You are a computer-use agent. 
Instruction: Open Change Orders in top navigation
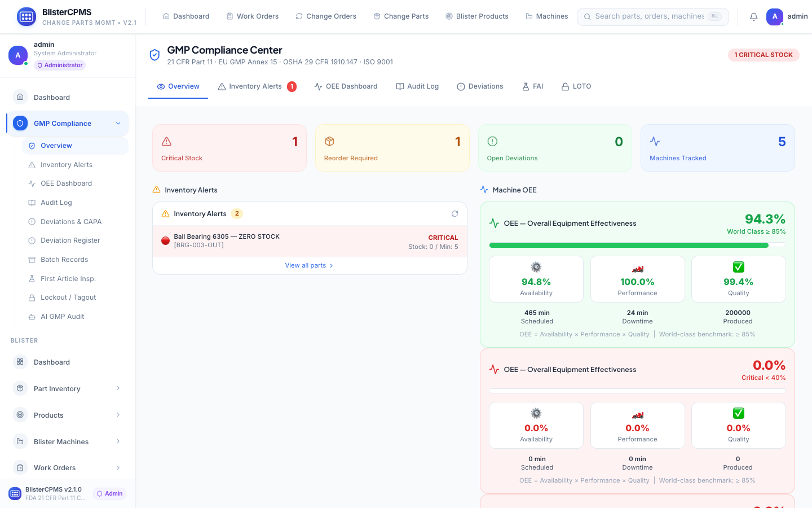point(326,16)
